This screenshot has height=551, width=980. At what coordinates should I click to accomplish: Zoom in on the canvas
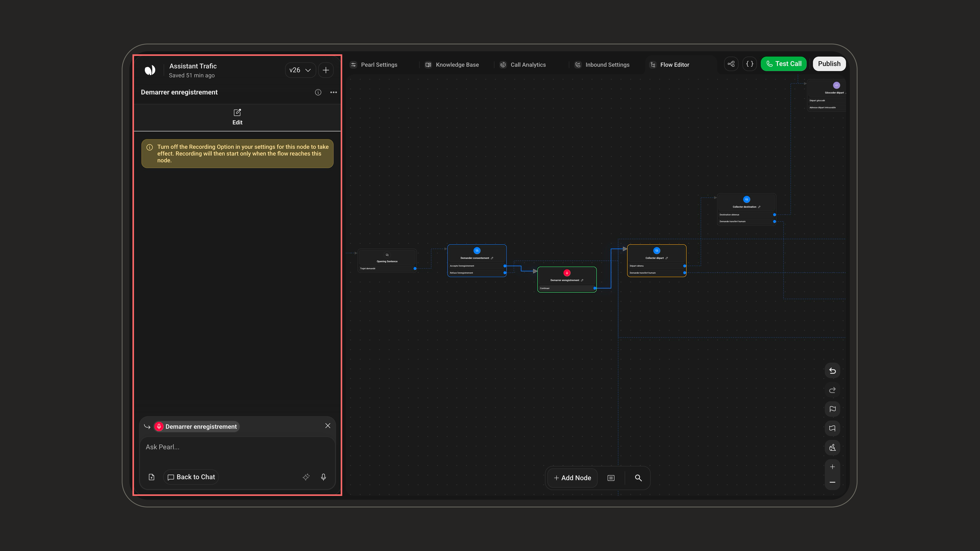pos(832,467)
